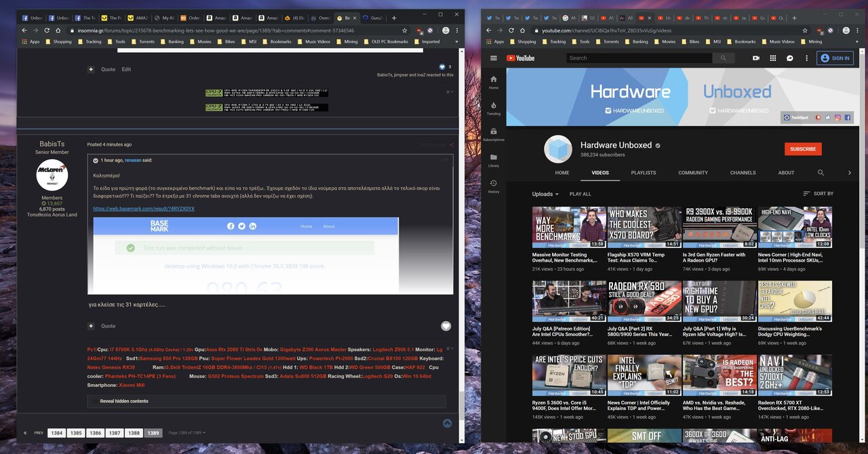This screenshot has width=868, height=454.
Task: Open the YouTube create video camera icon
Action: tap(756, 58)
